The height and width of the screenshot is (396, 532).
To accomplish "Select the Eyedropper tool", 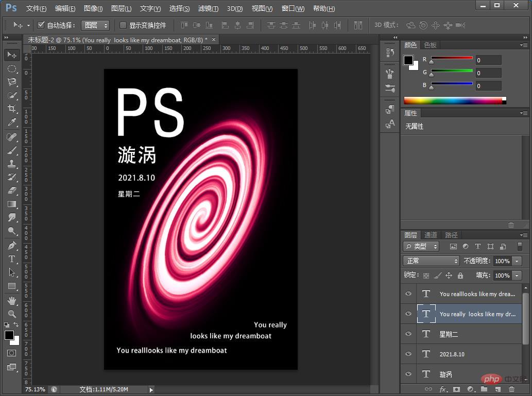I will click(x=12, y=122).
